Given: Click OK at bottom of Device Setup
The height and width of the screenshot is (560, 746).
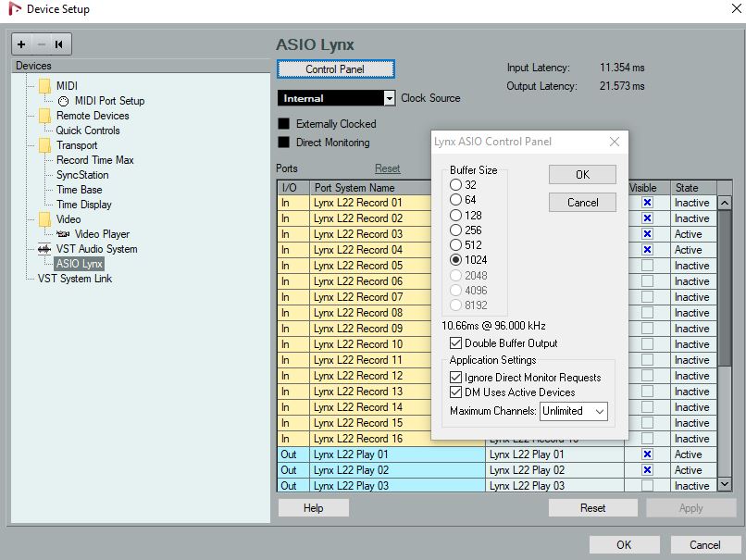Looking at the screenshot, I should [624, 545].
